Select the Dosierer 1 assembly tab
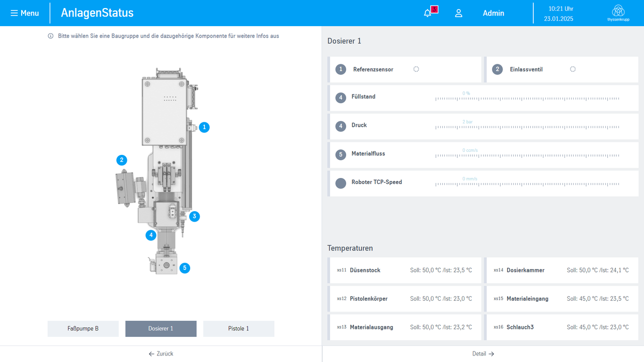This screenshot has width=644, height=362. pyautogui.click(x=160, y=329)
